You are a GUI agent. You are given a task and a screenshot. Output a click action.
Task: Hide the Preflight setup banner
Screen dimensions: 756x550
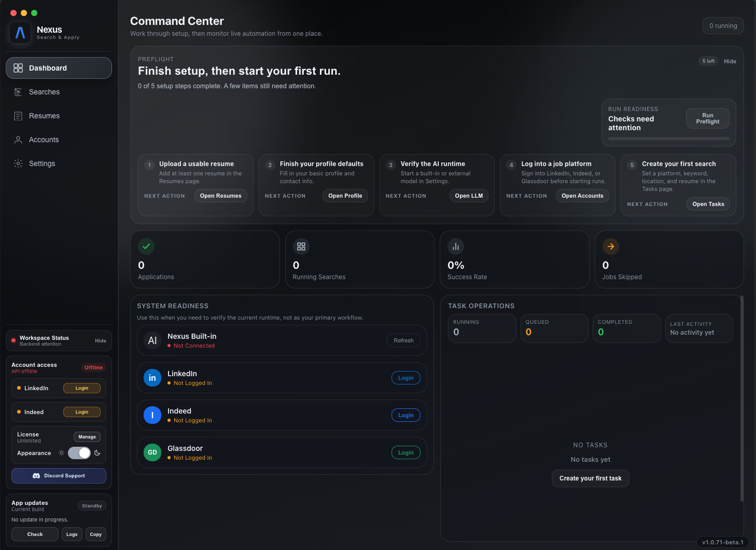(x=730, y=61)
